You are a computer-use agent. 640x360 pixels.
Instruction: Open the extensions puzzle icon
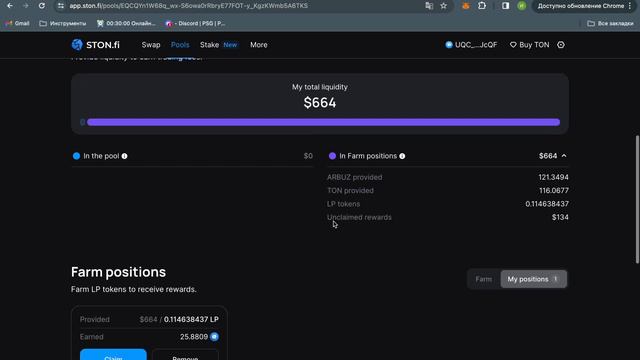482,6
